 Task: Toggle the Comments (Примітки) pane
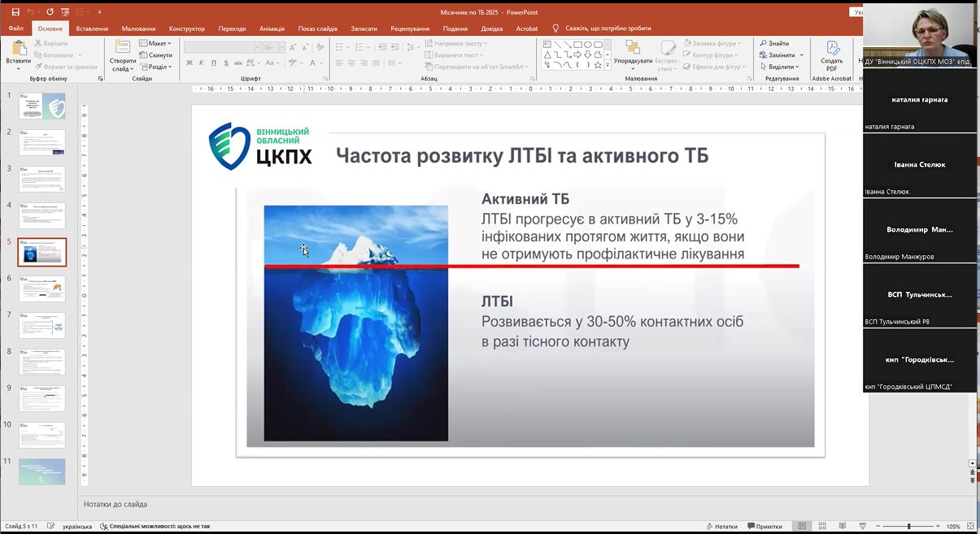(x=764, y=526)
